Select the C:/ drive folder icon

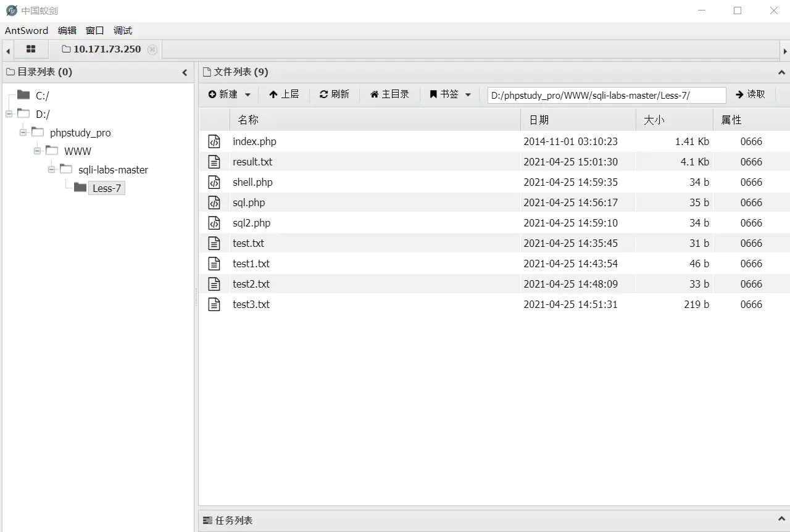23,95
